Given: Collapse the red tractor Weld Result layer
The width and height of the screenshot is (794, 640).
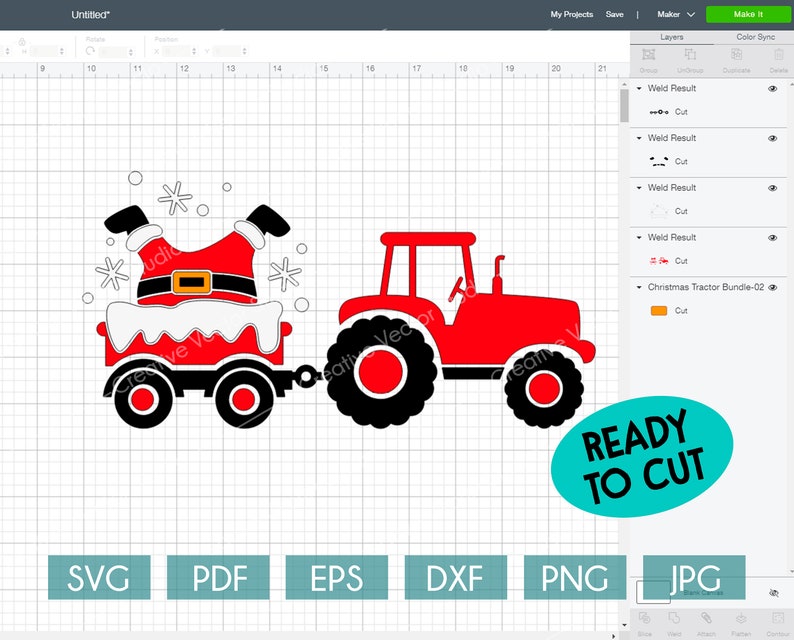Looking at the screenshot, I should pyautogui.click(x=639, y=237).
